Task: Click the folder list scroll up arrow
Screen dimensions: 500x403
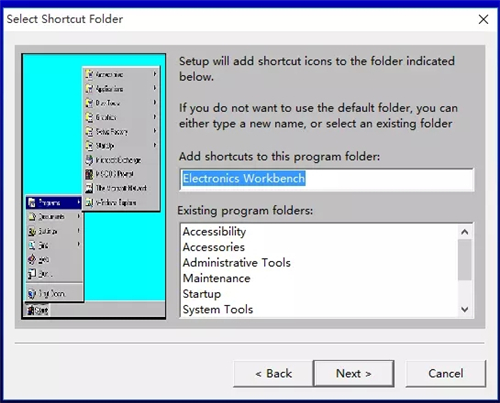Action: [x=465, y=232]
